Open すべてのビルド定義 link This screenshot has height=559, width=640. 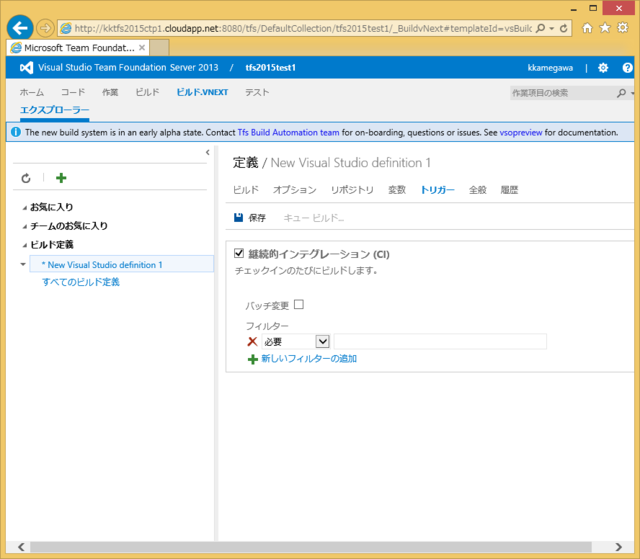coord(81,282)
